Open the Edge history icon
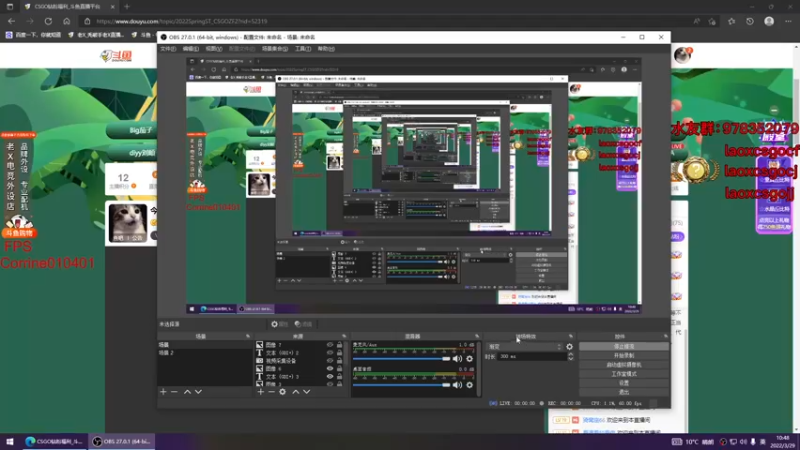This screenshot has width=800, height=450. 749,21
